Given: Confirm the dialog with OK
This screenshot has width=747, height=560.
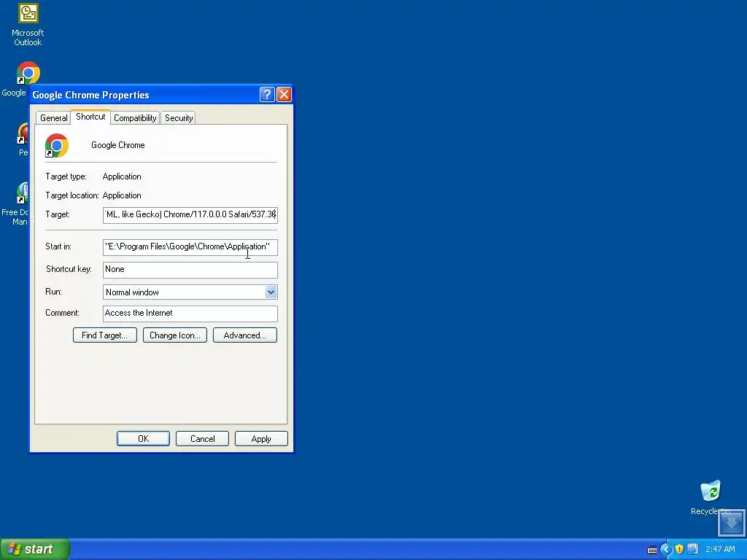Looking at the screenshot, I should coord(144,438).
